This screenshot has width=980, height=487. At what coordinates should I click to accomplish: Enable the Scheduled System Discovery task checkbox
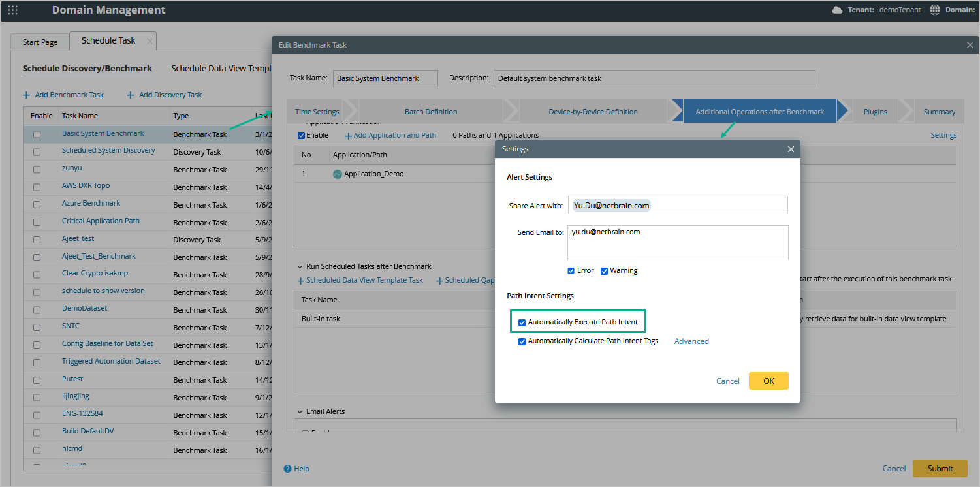[37, 152]
